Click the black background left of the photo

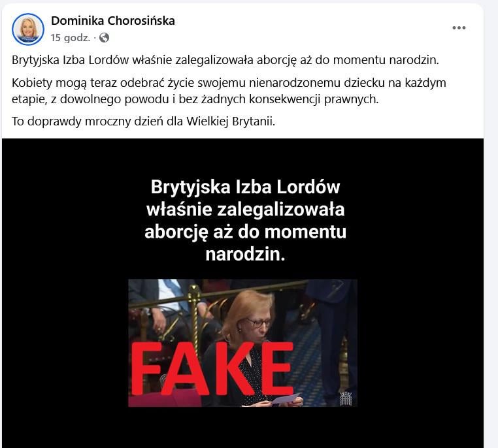pos(65,343)
